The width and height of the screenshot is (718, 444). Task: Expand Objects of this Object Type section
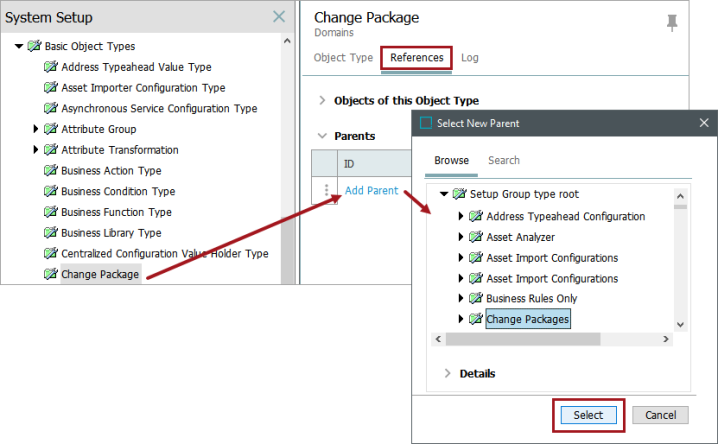[322, 100]
